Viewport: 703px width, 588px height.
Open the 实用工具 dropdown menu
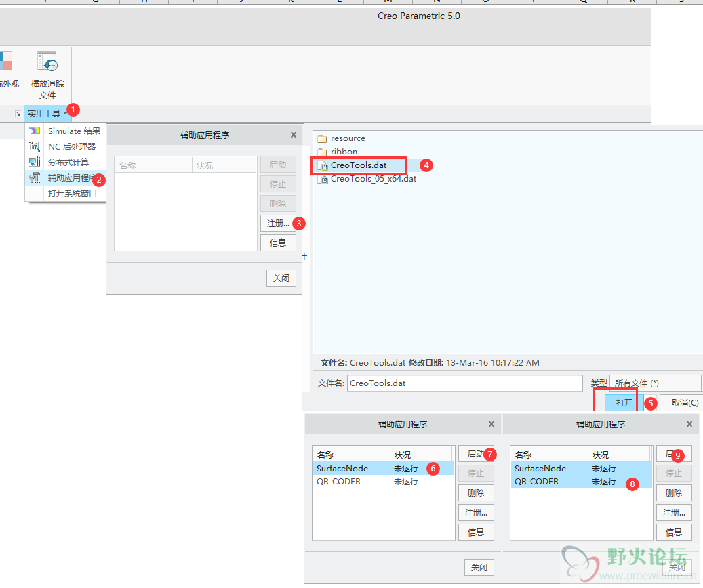tap(47, 113)
